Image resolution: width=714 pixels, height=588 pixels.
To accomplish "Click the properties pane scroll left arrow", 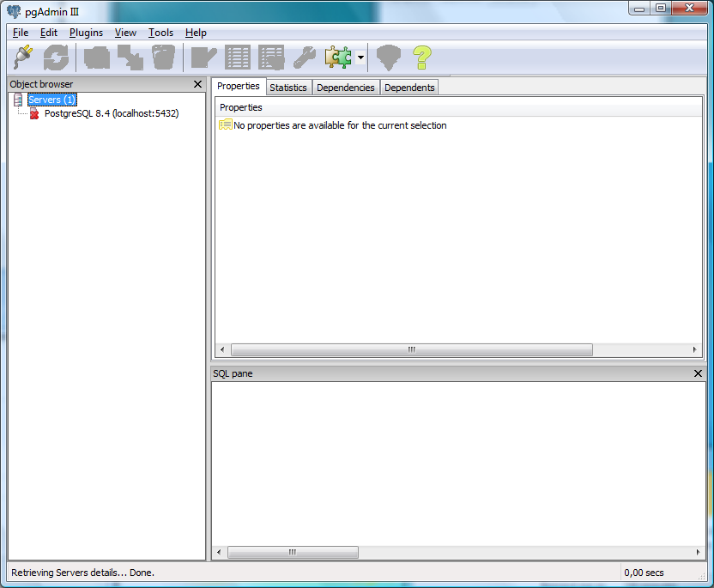I will (222, 349).
